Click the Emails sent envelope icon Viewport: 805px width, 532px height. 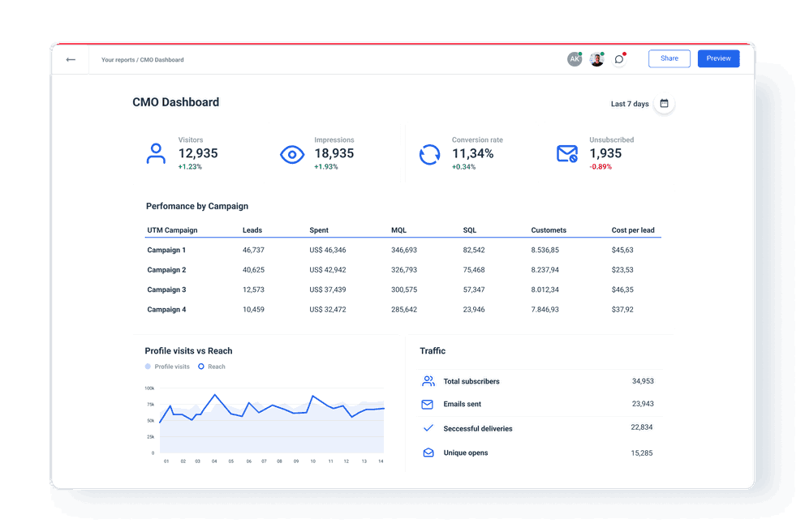(x=428, y=404)
